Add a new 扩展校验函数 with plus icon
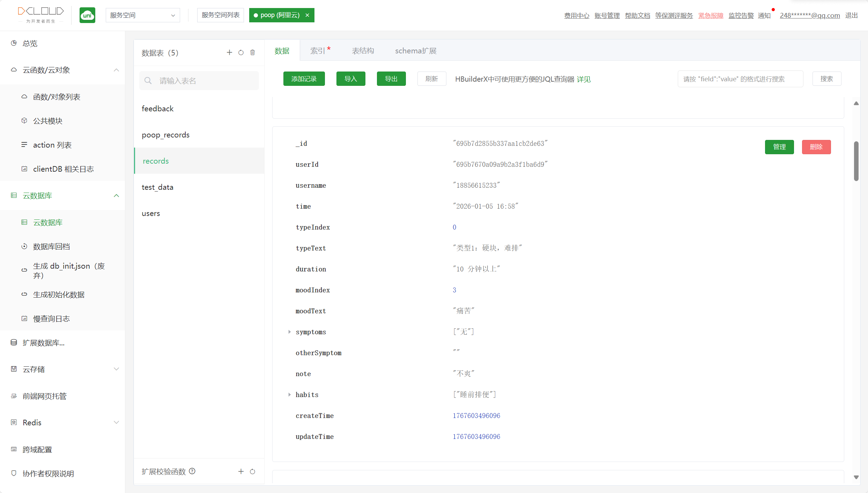The height and width of the screenshot is (493, 868). [241, 471]
